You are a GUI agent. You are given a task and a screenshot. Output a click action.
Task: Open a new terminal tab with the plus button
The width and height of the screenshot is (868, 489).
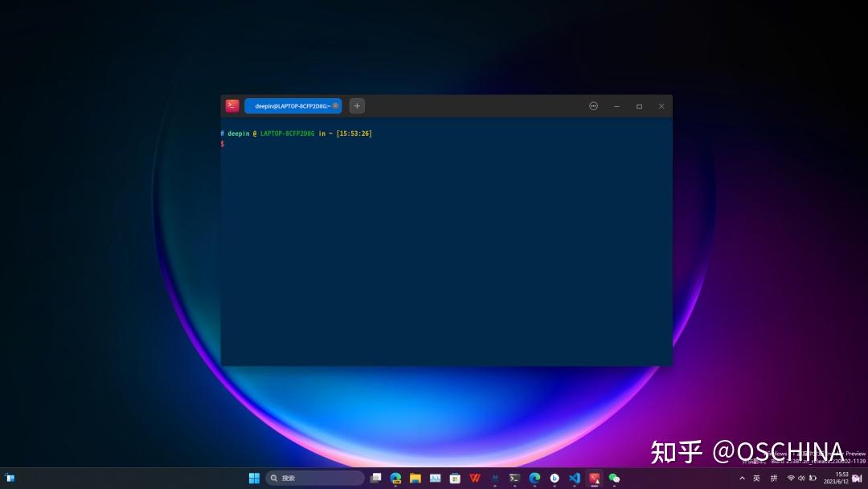point(356,105)
